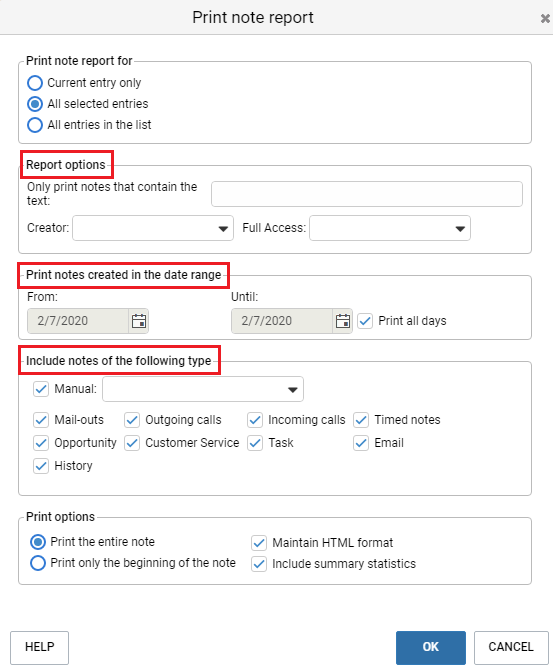Open the Full Access dropdown

click(x=390, y=228)
